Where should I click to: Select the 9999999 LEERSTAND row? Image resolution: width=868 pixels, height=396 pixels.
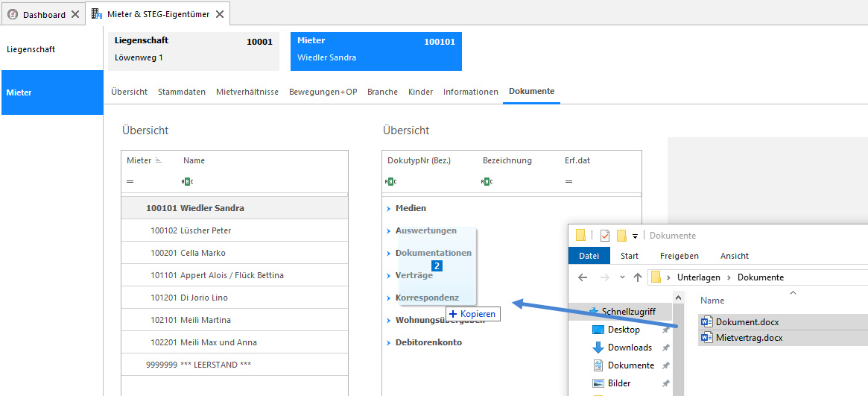(235, 365)
